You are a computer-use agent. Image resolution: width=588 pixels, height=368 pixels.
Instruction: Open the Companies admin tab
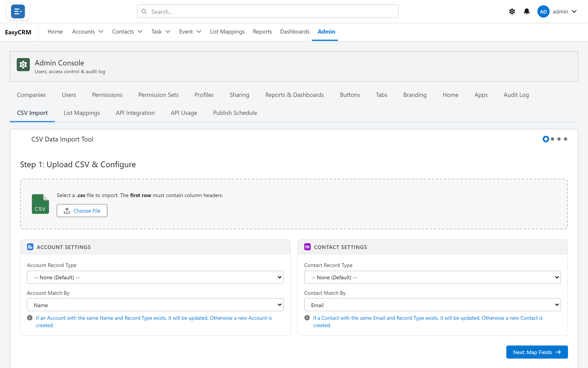pos(31,95)
